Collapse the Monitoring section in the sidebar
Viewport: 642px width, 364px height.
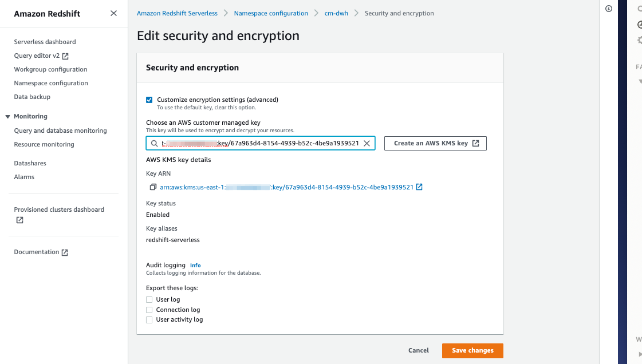[x=6, y=116]
